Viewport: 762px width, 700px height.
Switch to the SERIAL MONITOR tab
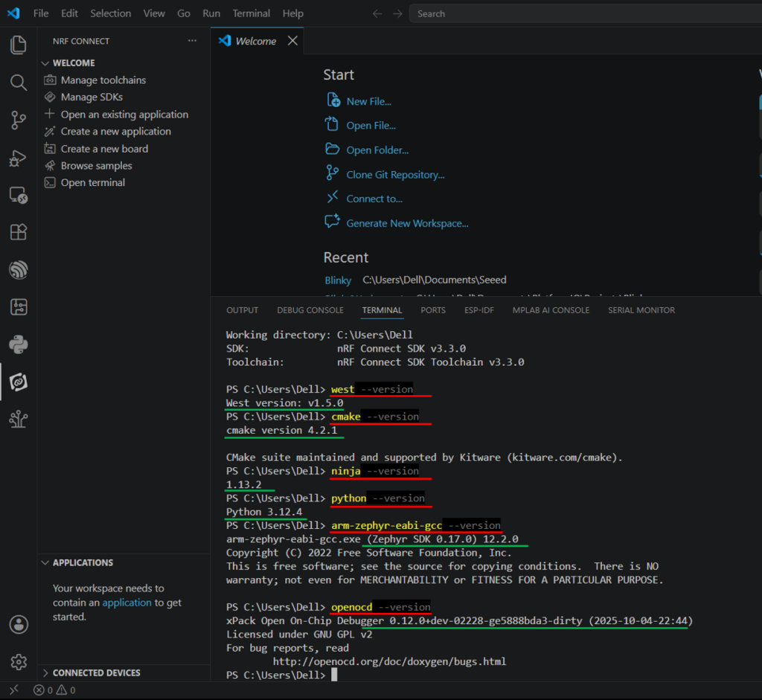tap(641, 310)
